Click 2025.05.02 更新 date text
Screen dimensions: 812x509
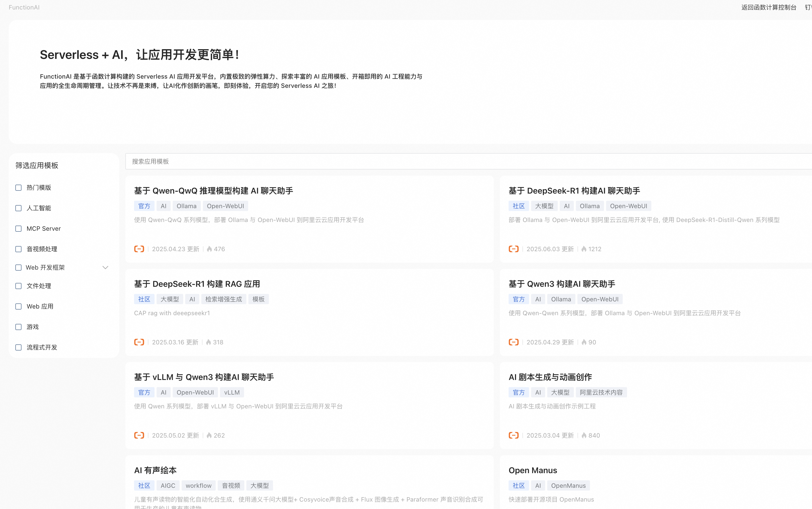pyautogui.click(x=175, y=435)
